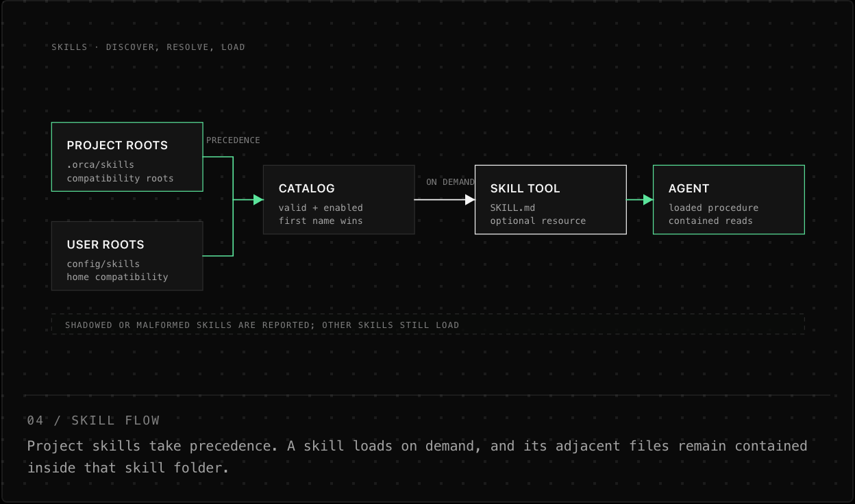Click the "SKILLS · DISCOVER, RESOLVE, LOAD" header text

coord(148,47)
